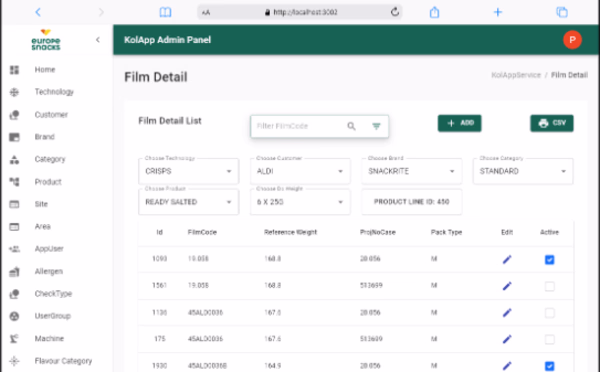The image size is (600, 372).
Task: Click the Product sidebar icon
Action: [14, 182]
